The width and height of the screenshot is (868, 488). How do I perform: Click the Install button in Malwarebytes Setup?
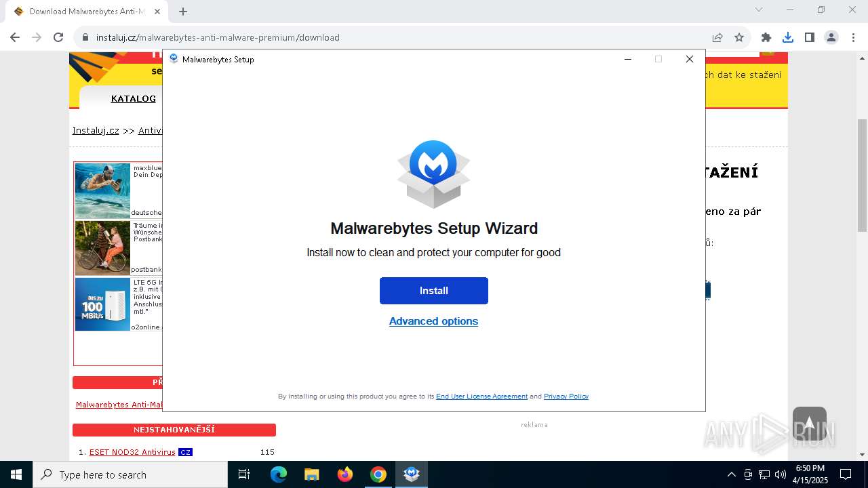433,290
